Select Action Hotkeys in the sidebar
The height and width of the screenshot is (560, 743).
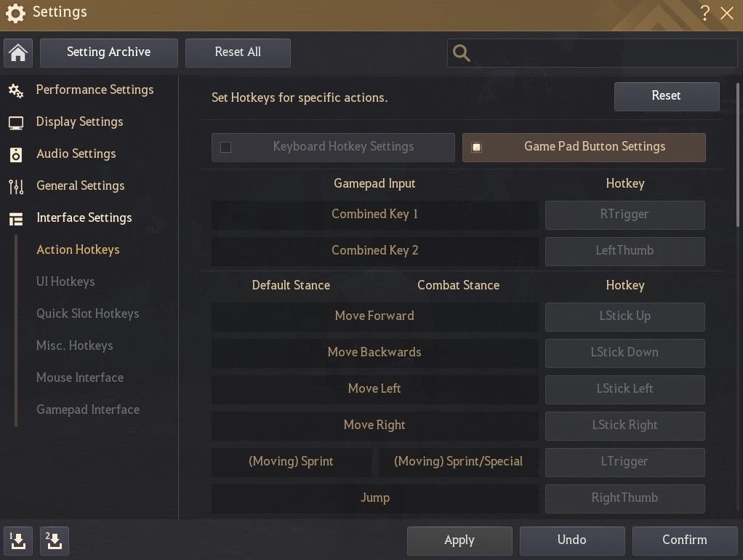[78, 249]
